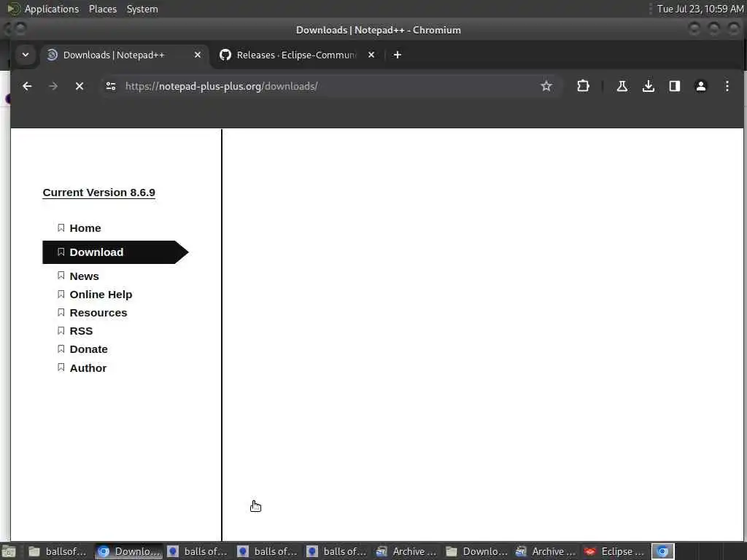
Task: Go to Home in the sidebar
Action: [85, 228]
